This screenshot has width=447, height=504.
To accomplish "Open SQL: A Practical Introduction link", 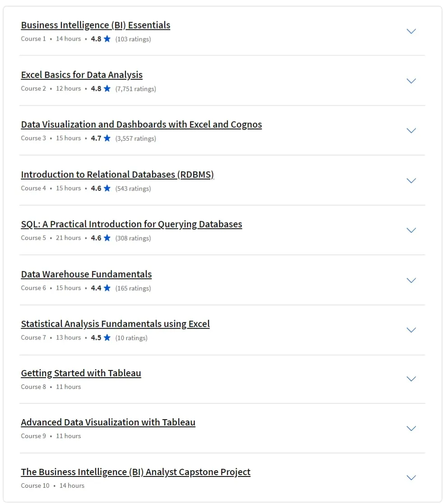I will pos(131,224).
